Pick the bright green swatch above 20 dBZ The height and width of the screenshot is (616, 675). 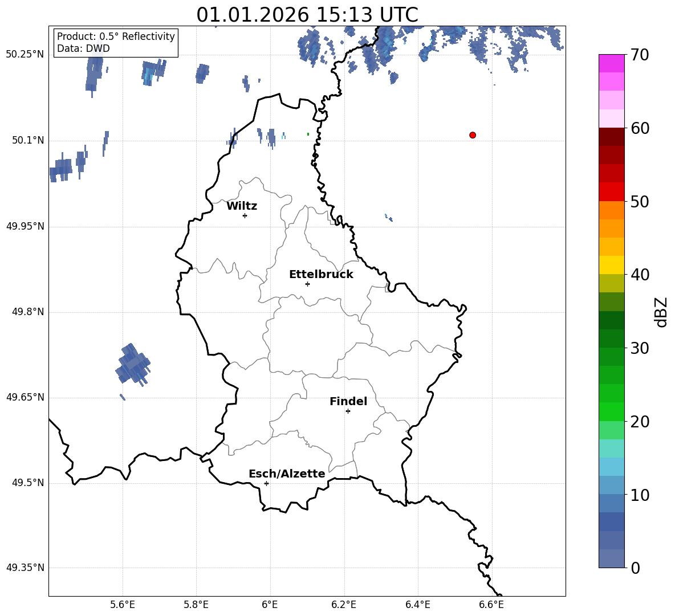tap(611, 411)
